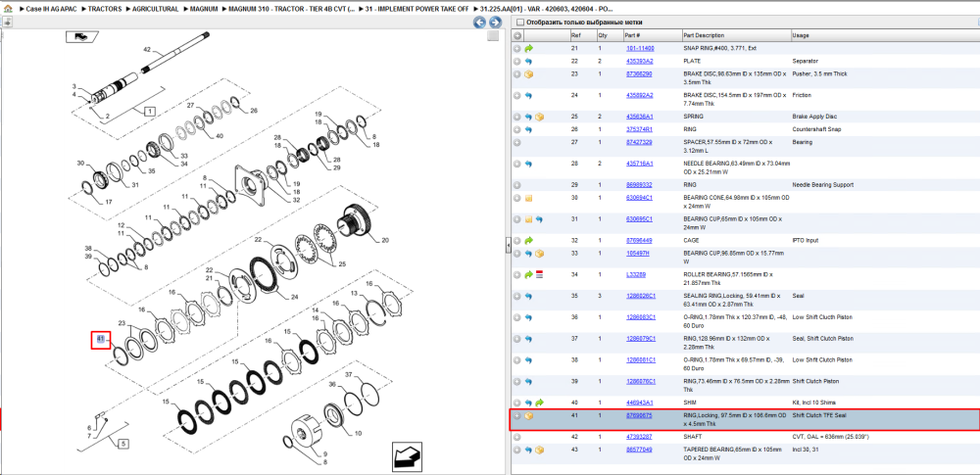This screenshot has height=475, width=980.
Task: Select boxed callout 5 in diagram
Action: pos(123,445)
